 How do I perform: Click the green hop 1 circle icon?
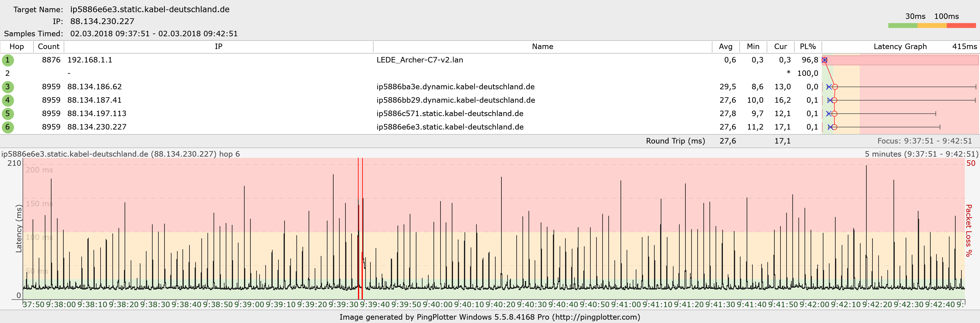coord(8,60)
